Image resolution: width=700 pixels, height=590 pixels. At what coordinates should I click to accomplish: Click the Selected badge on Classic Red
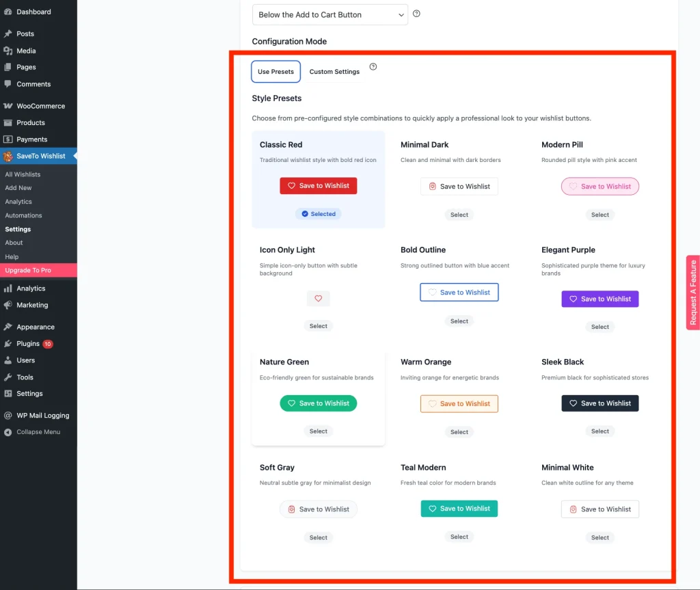pyautogui.click(x=318, y=214)
